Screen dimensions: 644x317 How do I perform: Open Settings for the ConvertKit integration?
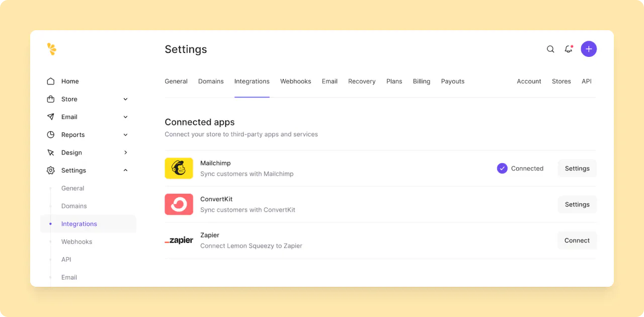click(577, 204)
